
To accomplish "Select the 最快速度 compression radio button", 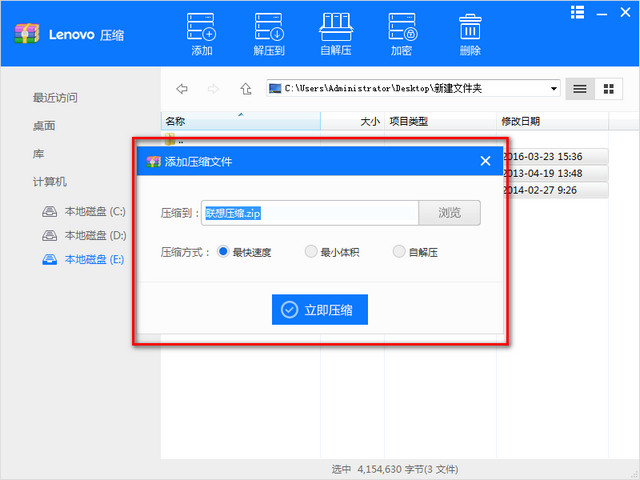I will (223, 251).
